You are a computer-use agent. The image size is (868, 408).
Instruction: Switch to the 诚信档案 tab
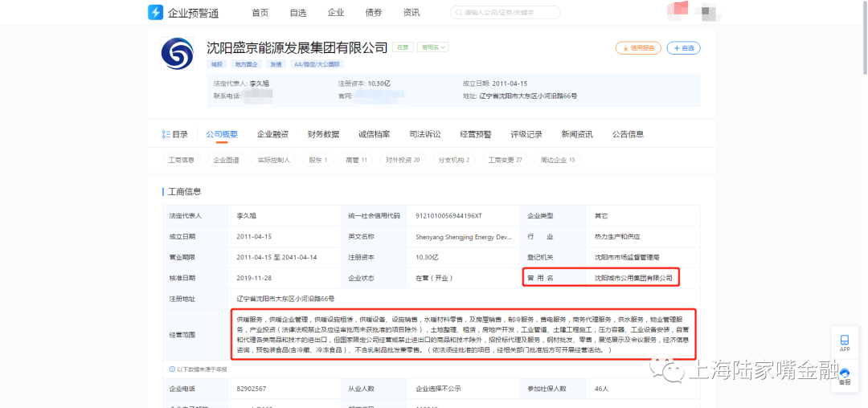tap(375, 134)
